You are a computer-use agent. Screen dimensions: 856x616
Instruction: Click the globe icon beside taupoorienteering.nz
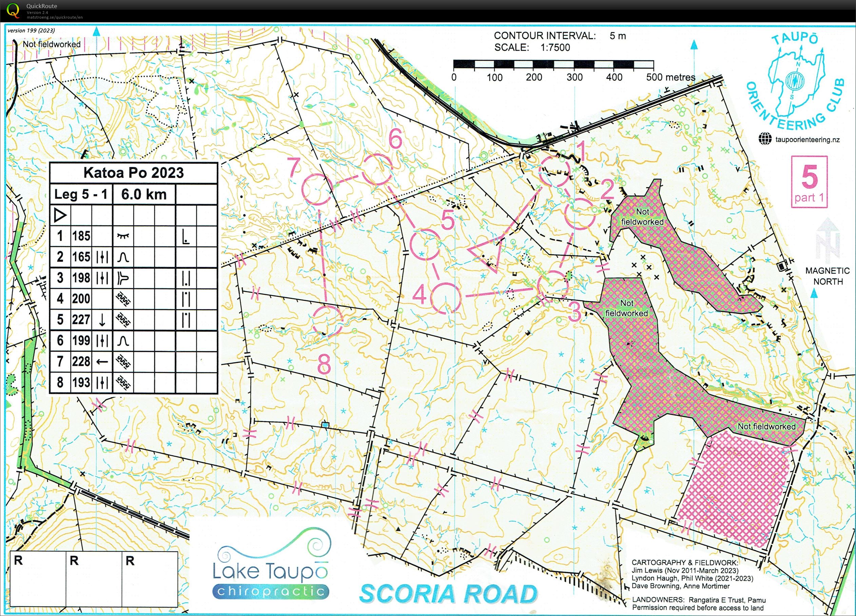[765, 139]
